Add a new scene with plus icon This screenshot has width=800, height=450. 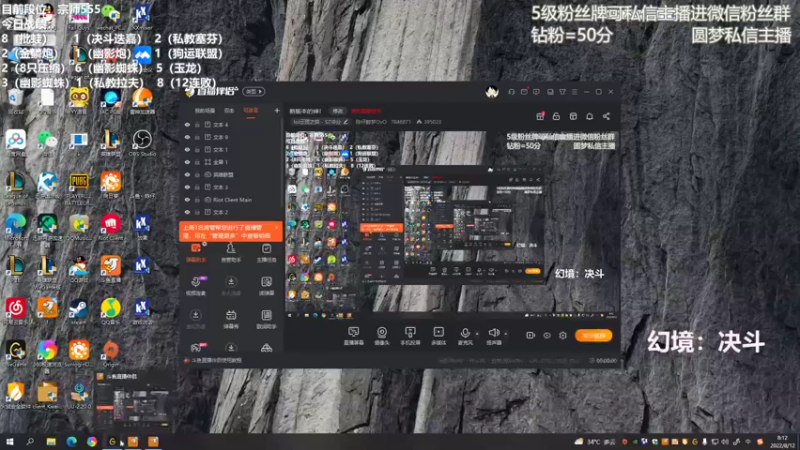coord(277,110)
